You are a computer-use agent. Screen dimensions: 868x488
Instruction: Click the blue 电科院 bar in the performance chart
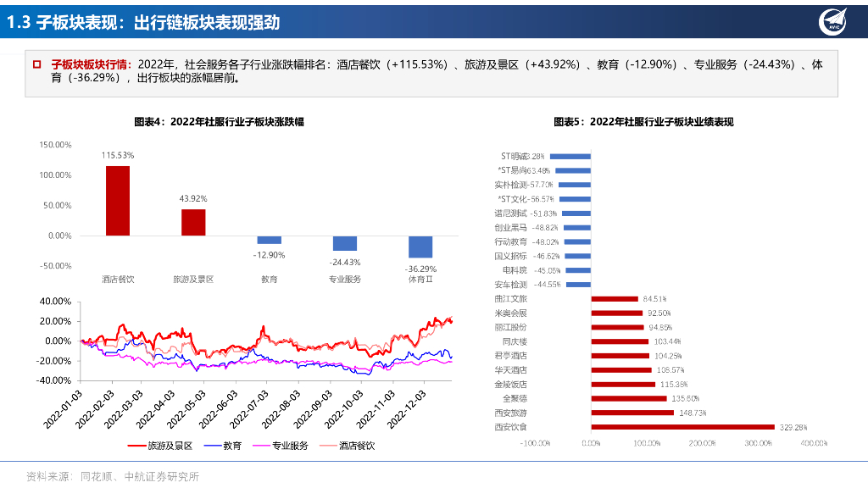point(578,270)
